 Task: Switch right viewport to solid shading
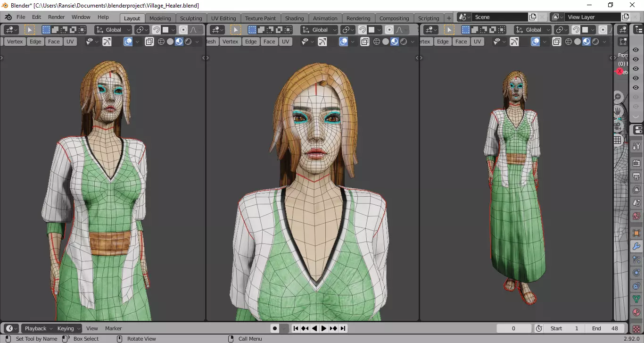click(x=578, y=42)
